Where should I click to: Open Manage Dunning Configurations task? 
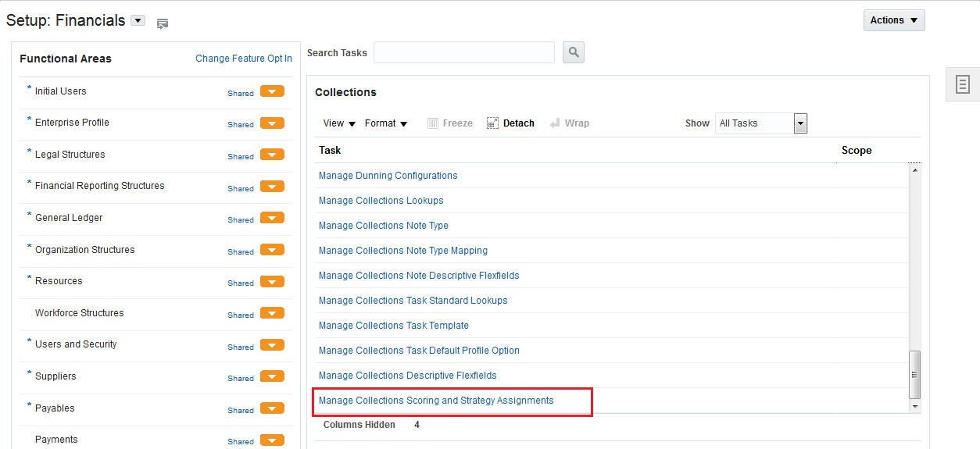coord(388,176)
